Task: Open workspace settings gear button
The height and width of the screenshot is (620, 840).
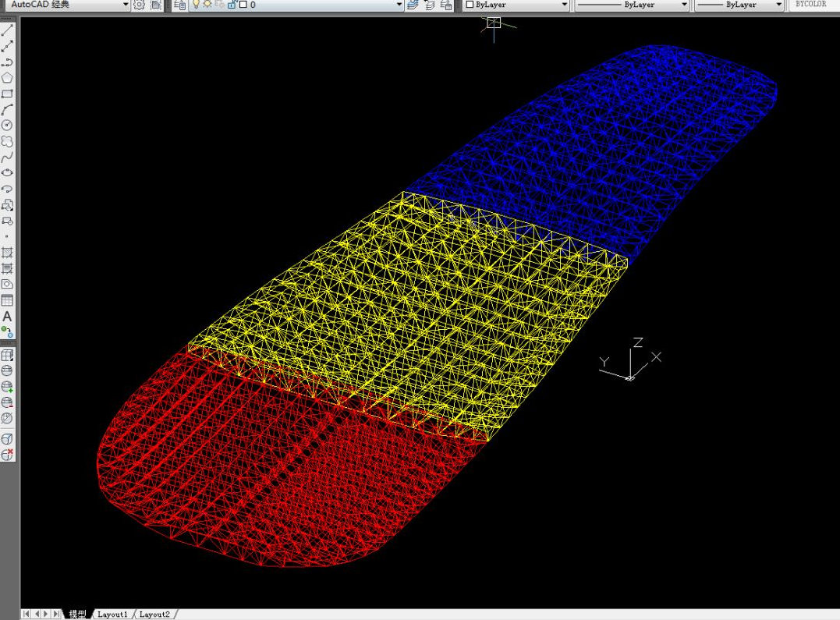Action: tap(139, 5)
